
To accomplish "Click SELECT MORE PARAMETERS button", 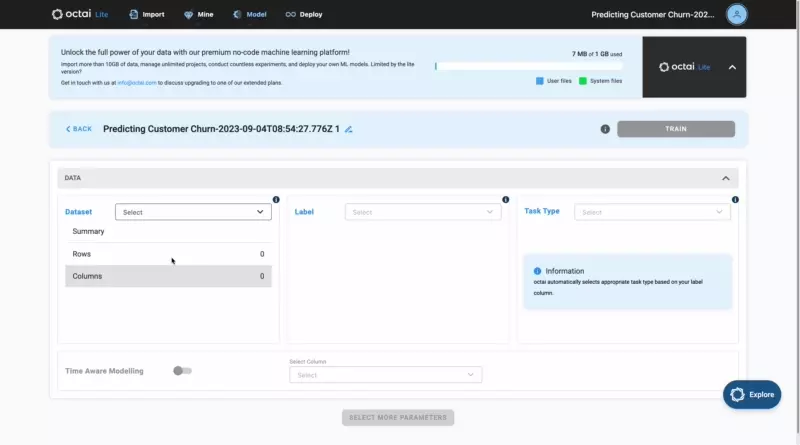I will (398, 417).
